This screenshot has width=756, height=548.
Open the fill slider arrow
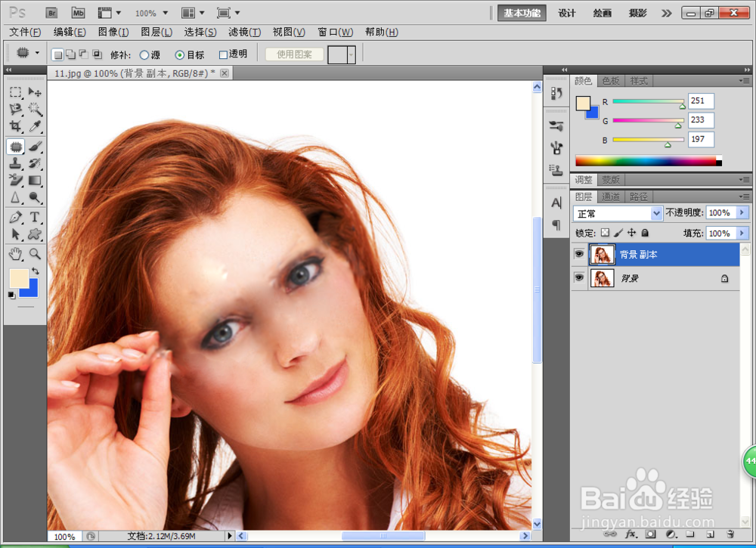(742, 234)
